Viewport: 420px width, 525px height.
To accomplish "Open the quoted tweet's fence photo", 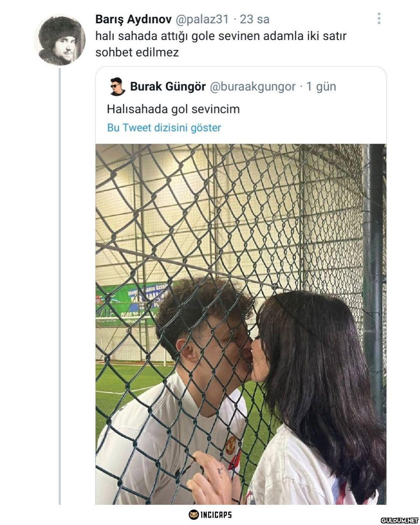I will click(241, 324).
